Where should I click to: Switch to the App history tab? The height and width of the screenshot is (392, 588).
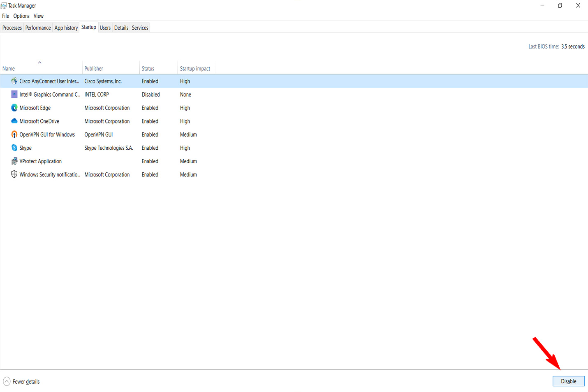66,28
